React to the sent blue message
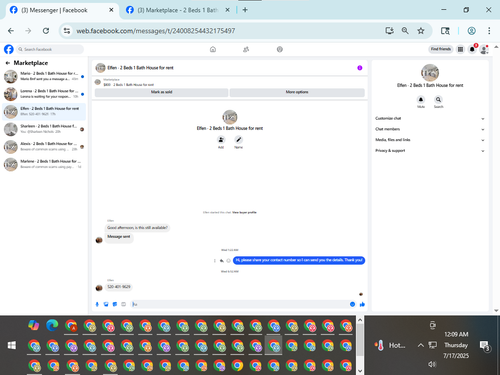 pos(228,261)
